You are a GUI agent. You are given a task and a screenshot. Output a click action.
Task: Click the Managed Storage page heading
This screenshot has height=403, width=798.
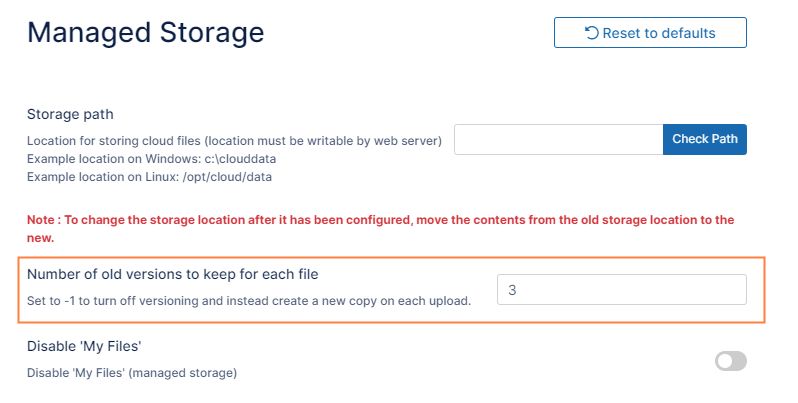(x=146, y=33)
